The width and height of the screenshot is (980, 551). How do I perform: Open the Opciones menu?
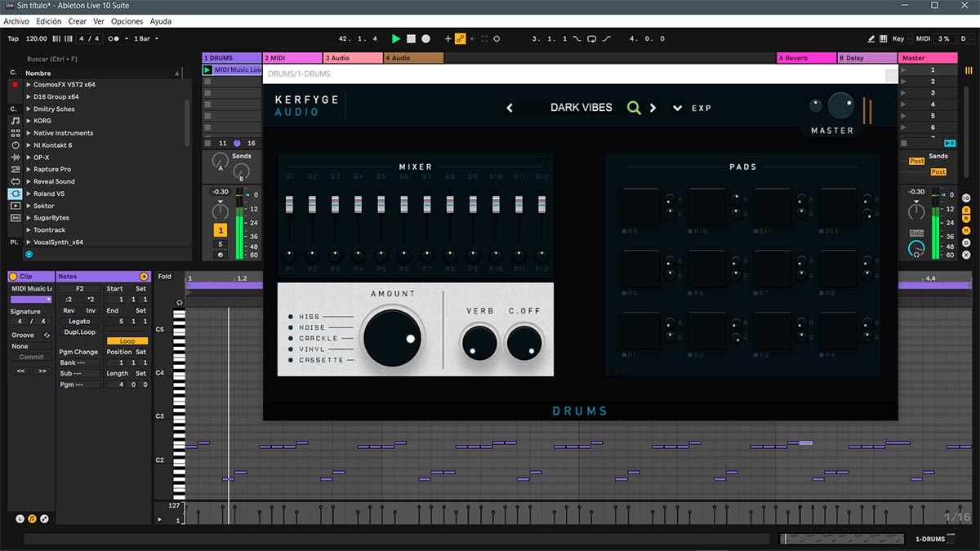pyautogui.click(x=127, y=21)
